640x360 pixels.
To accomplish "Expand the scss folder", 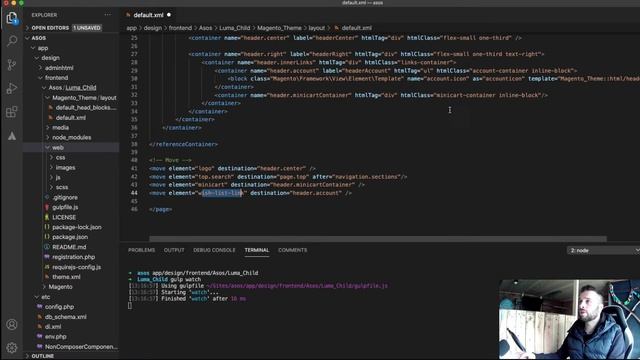I will (51, 187).
